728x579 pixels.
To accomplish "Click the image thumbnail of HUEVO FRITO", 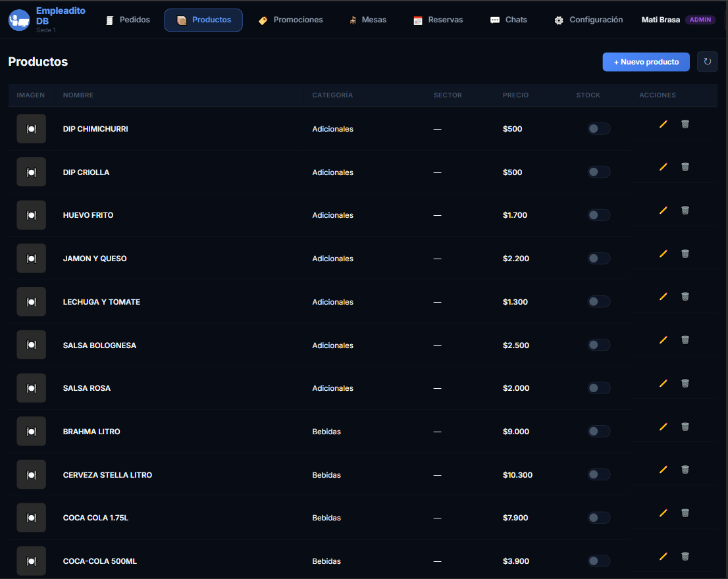I will (x=31, y=215).
